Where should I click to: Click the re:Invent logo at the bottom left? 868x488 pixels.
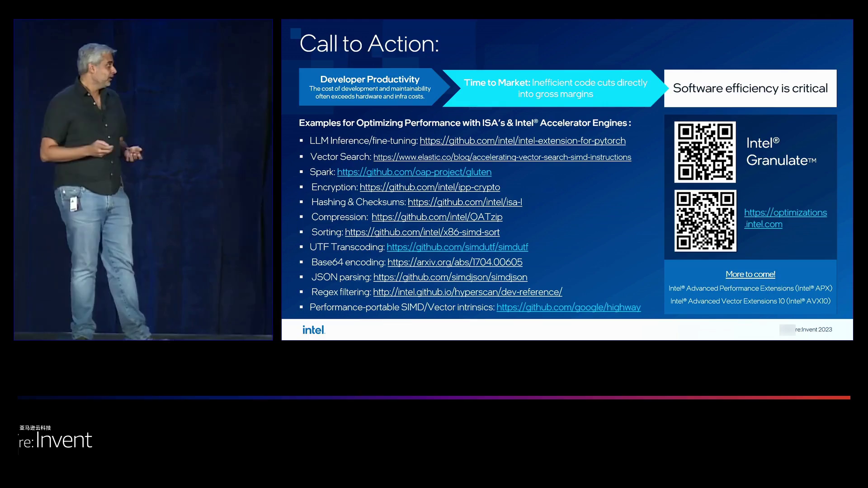coord(55,440)
